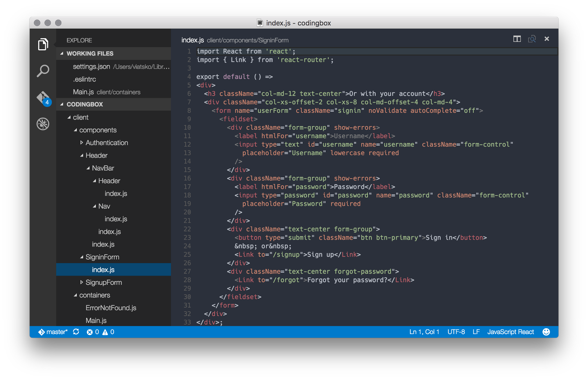The image size is (588, 380).
Task: Open the Debug view icon
Action: (x=43, y=124)
